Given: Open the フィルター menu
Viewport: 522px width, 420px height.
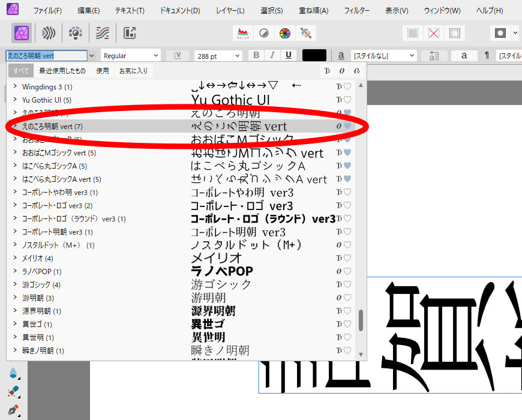Looking at the screenshot, I should pos(357,11).
